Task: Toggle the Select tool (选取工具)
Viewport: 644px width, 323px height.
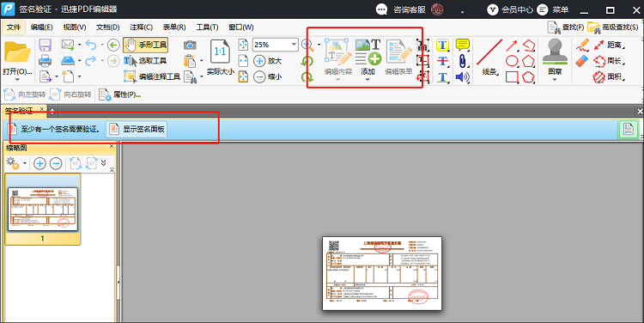Action: pos(145,61)
